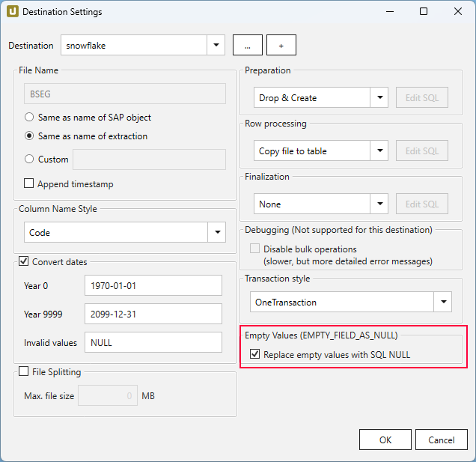The image size is (476, 462).
Task: Select 'Same as name of SAP object'
Action: coord(29,118)
